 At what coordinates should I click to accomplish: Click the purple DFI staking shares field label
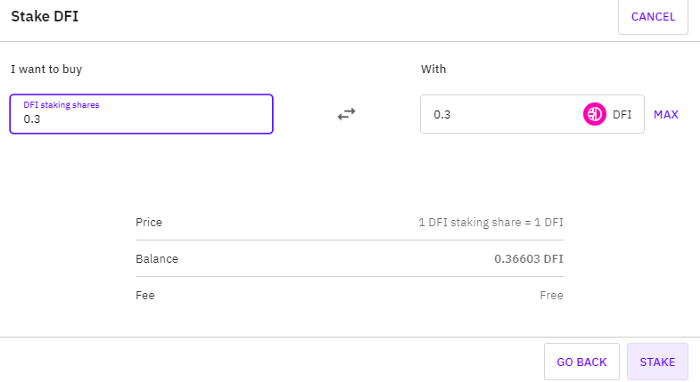pyautogui.click(x=61, y=105)
